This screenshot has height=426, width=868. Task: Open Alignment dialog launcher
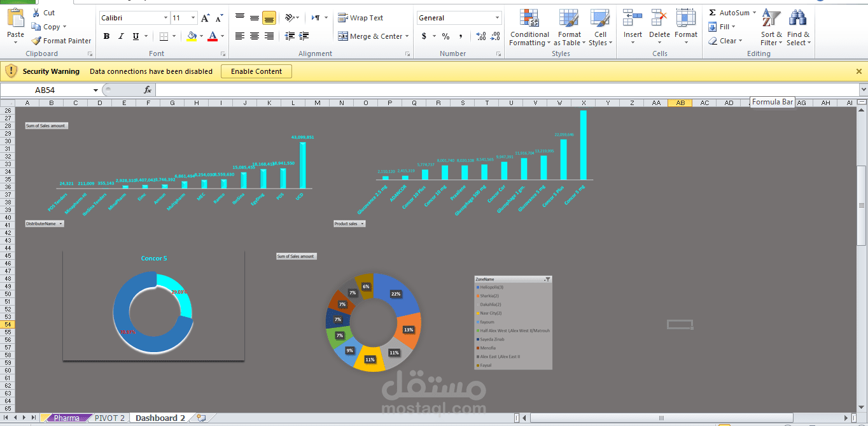click(407, 54)
